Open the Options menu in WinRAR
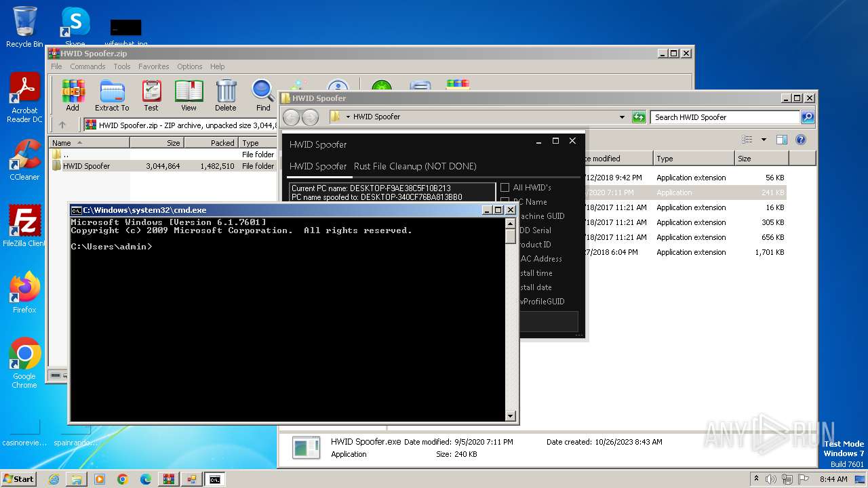Image resolution: width=868 pixels, height=488 pixels. [x=190, y=66]
